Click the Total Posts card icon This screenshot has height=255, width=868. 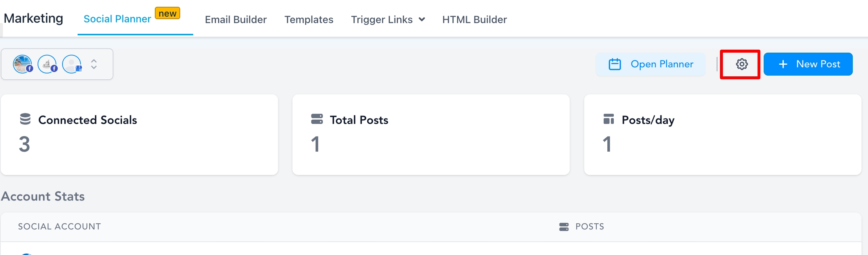316,120
